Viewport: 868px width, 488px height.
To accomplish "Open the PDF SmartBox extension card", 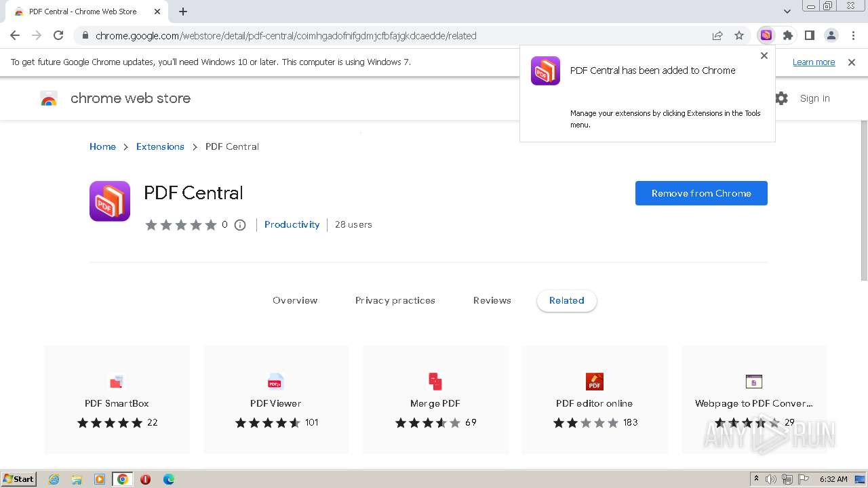I will 117,399.
